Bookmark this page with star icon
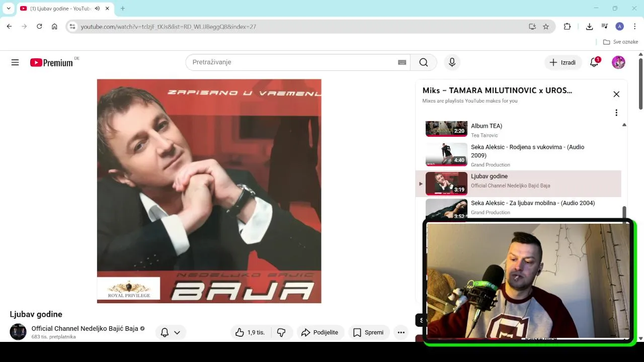The image size is (644, 362). click(x=546, y=27)
